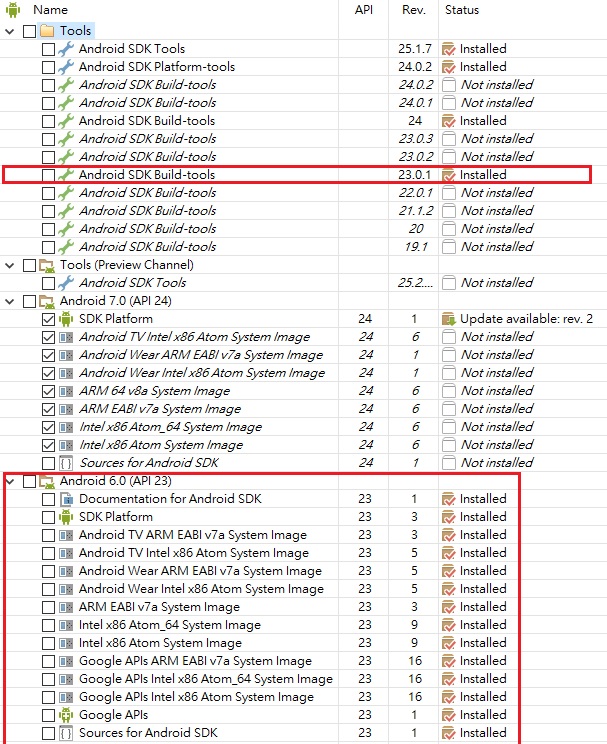Check Android 6.0 (API 23) group checkbox
Viewport: 607px width, 744px height.
tap(29, 482)
